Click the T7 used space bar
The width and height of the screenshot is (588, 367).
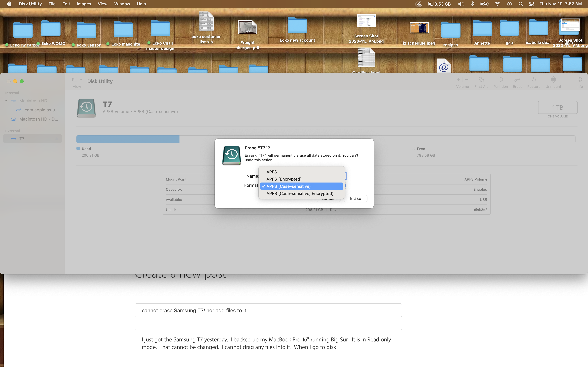pos(128,139)
